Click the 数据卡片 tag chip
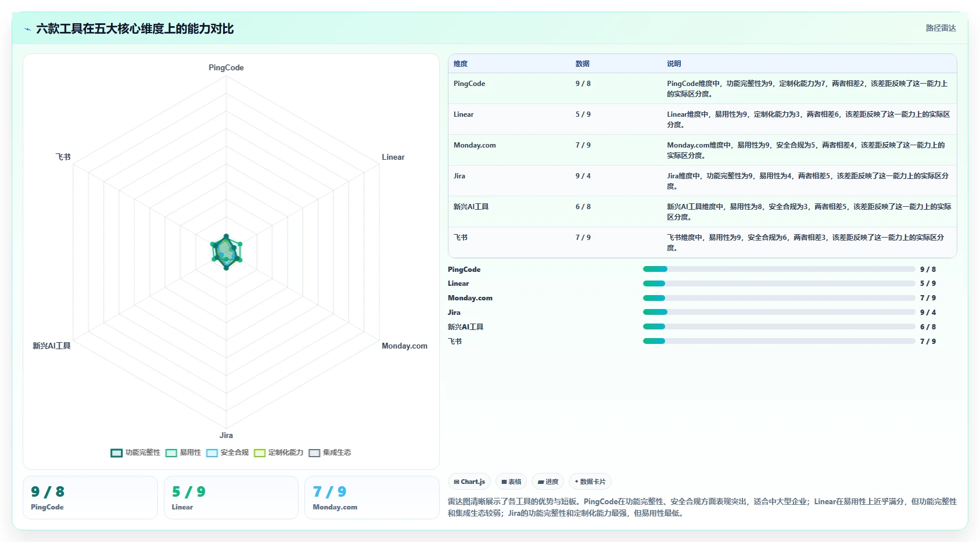The width and height of the screenshot is (980, 542). (590, 482)
